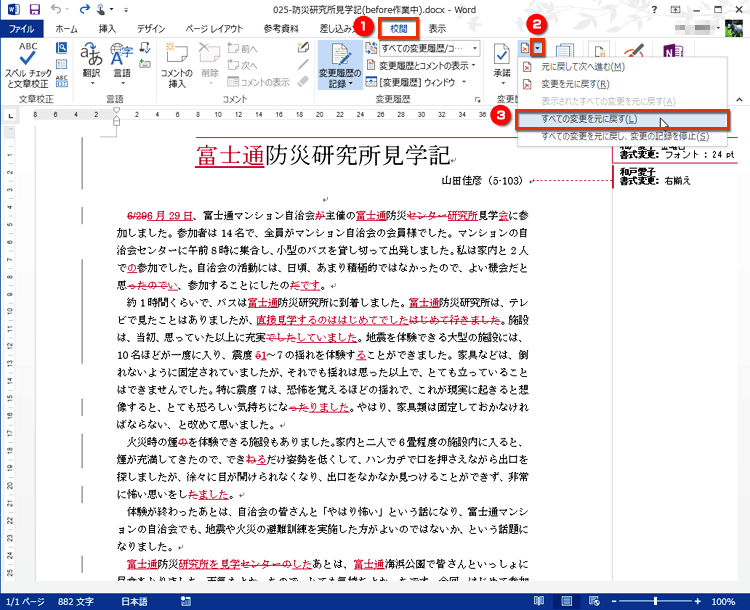Choose 元に戻して次へ進む(M)
The height and width of the screenshot is (610, 750).
click(623, 67)
